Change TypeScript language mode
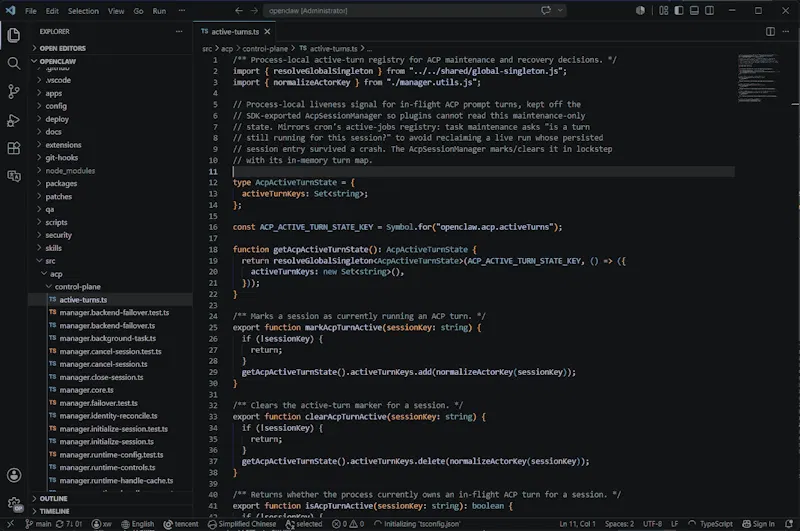The image size is (800, 531). [716, 524]
